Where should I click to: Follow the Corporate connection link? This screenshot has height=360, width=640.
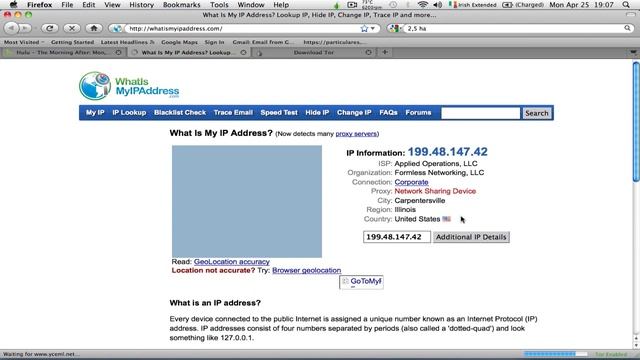pyautogui.click(x=411, y=182)
